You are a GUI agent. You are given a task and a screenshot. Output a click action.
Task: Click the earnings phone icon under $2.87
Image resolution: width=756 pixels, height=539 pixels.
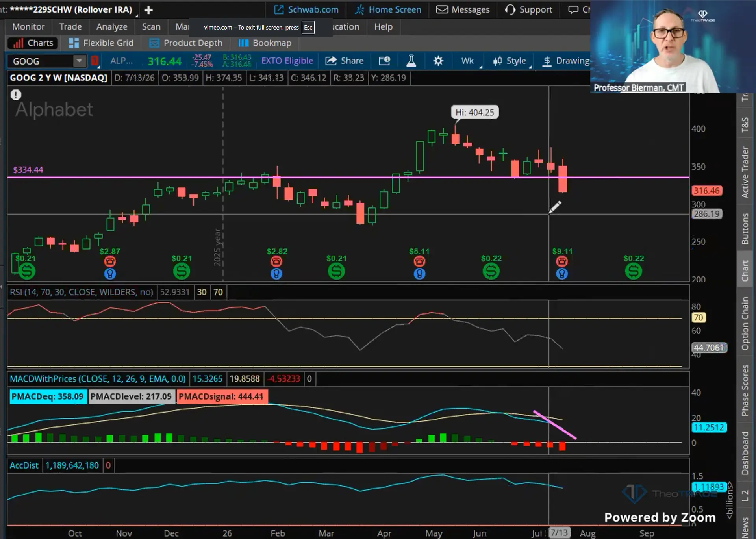coord(110,261)
